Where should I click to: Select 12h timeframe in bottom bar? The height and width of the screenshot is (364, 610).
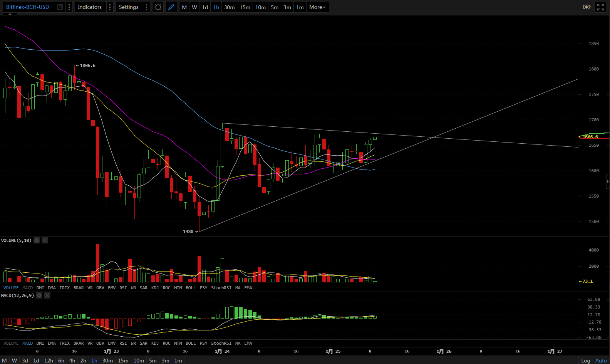49,361
